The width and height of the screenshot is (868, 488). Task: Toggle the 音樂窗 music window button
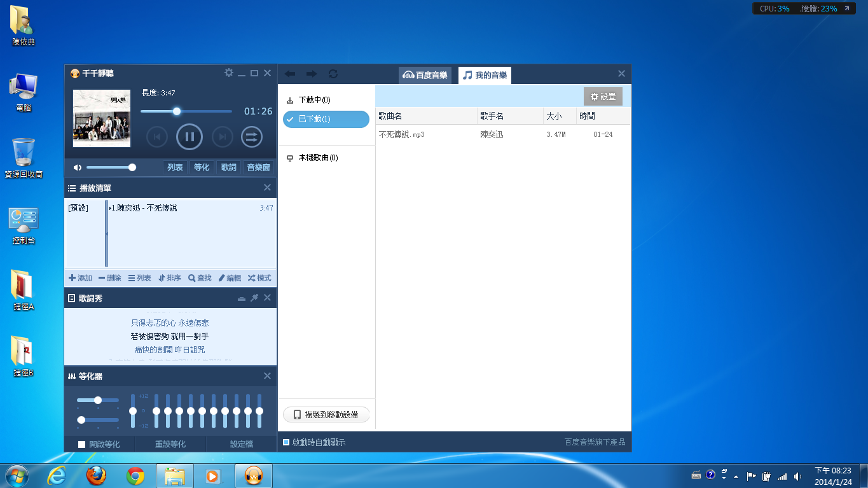259,167
